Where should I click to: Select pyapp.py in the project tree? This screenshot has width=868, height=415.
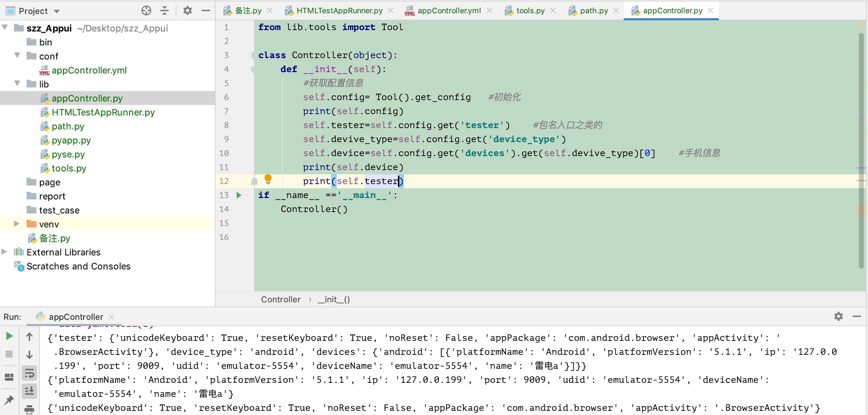(x=71, y=140)
